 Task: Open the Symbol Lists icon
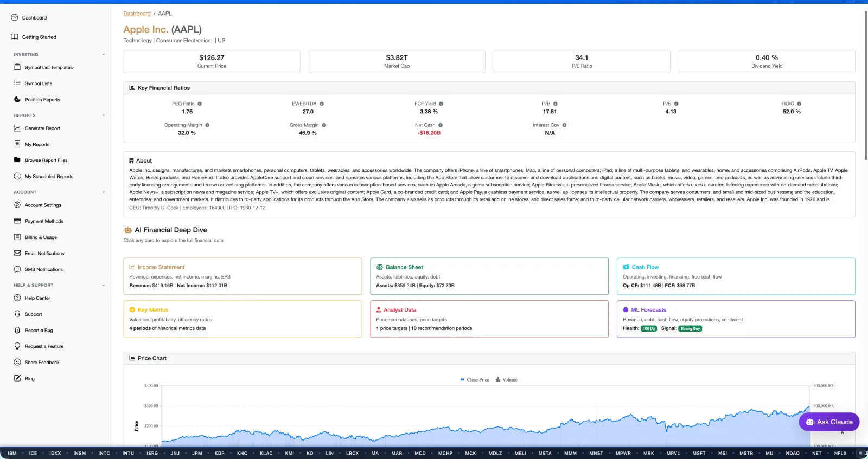pyautogui.click(x=17, y=83)
